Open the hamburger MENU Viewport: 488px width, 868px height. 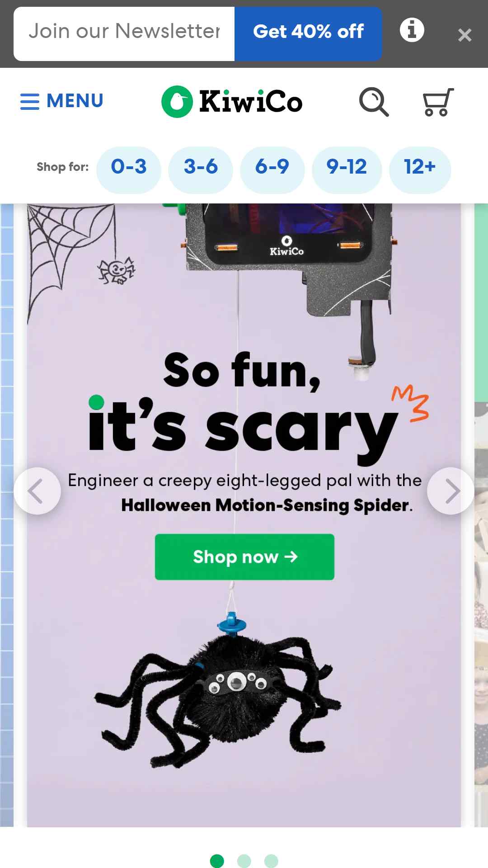click(x=62, y=101)
